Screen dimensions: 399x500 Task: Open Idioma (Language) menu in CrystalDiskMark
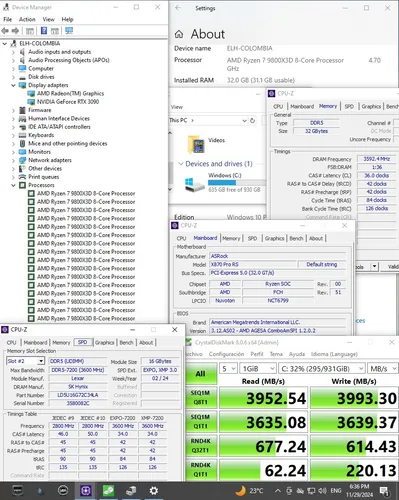(x=334, y=354)
